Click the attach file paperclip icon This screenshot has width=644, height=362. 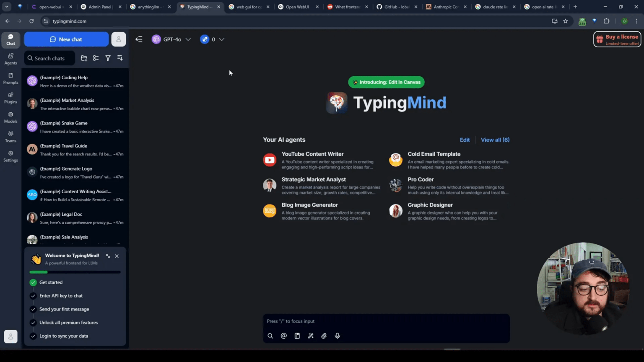[x=324, y=336]
